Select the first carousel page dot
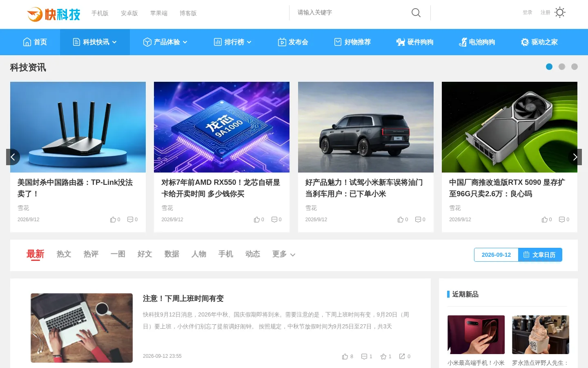Screen dimensions: 588x368 click(x=549, y=67)
